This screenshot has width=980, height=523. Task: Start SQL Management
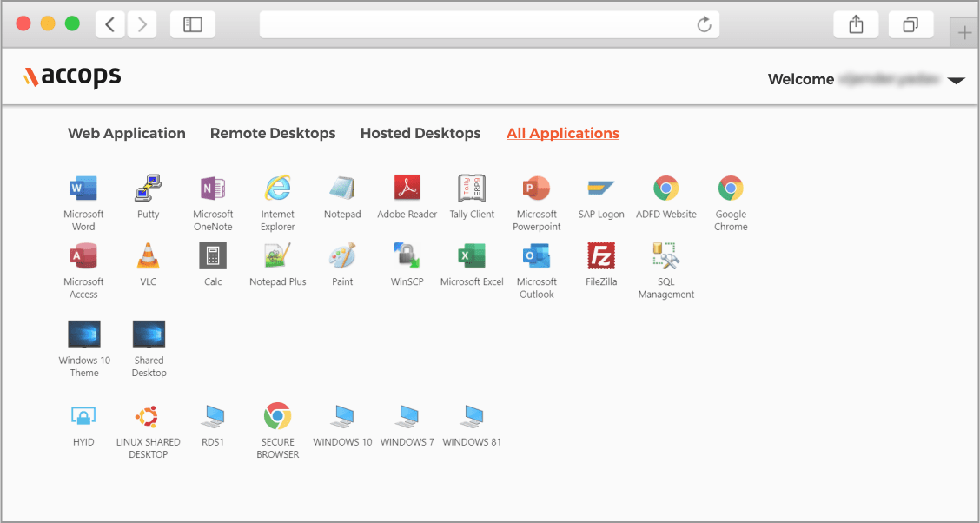pos(665,257)
